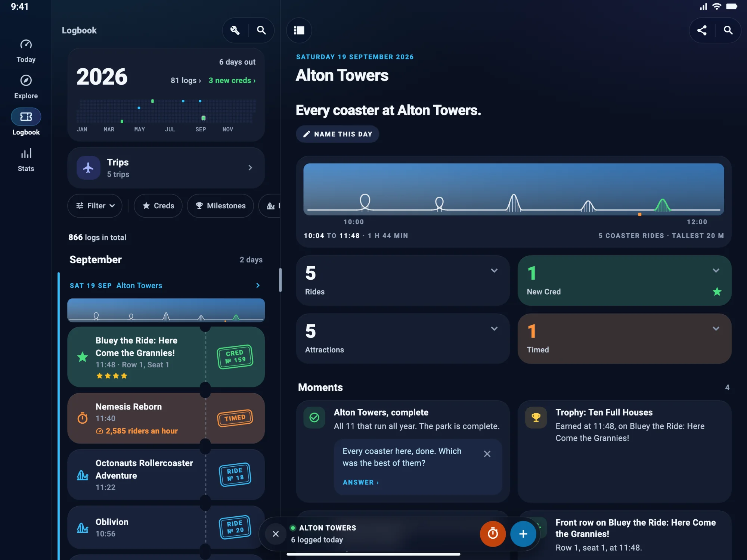The width and height of the screenshot is (747, 560).
Task: Open the Today tab in sidebar
Action: pos(26,51)
